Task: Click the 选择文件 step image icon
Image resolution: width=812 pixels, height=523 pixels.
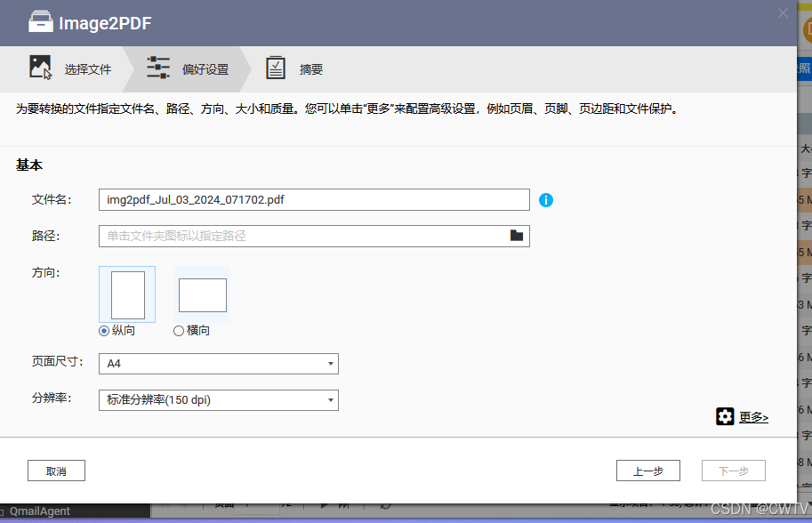Action: pos(40,68)
